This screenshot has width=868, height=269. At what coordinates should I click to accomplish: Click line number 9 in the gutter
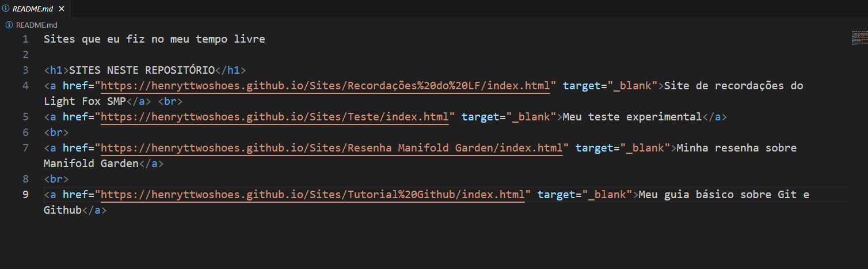point(25,195)
